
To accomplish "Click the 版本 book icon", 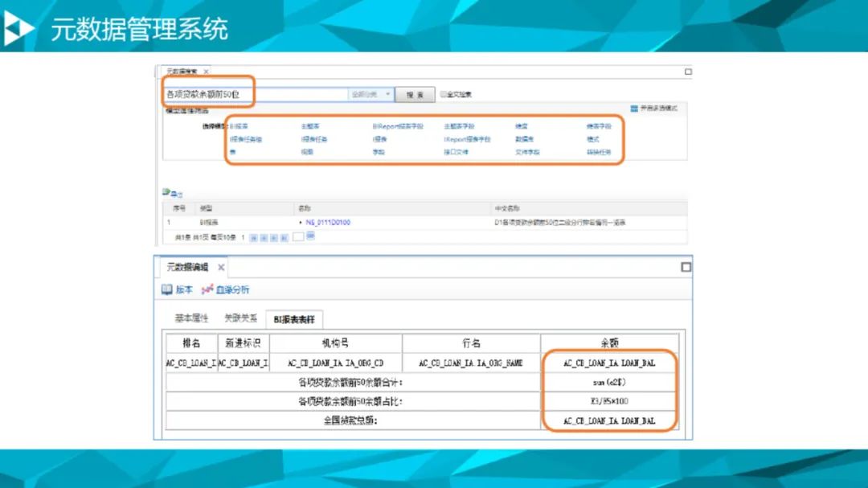I will click(166, 289).
